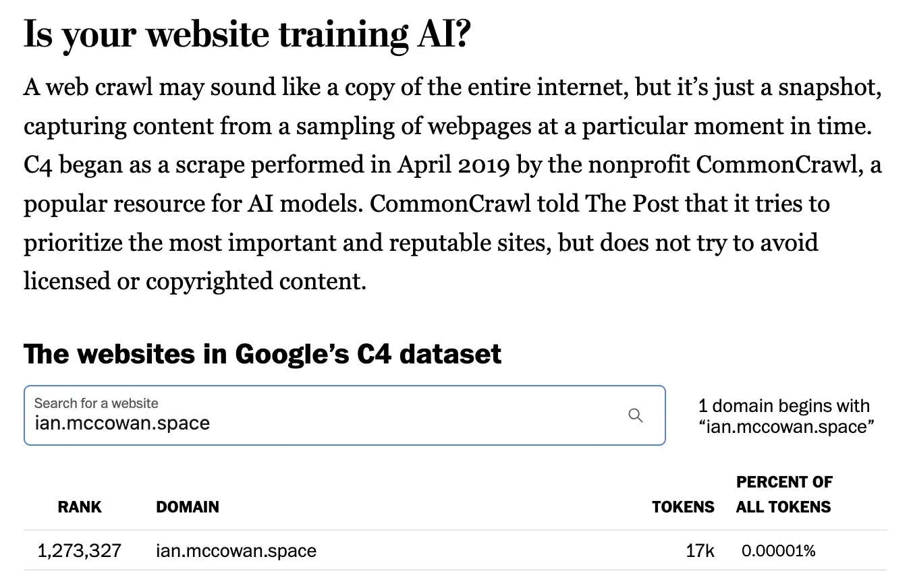Click the 0.00001% percentage value
Viewport: 911px width, 588px height.
[x=779, y=551]
